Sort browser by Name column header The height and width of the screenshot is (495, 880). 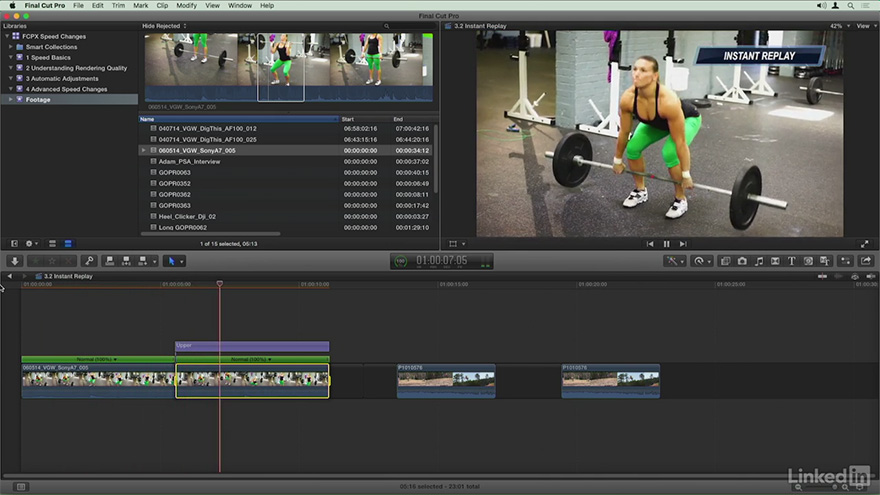239,119
